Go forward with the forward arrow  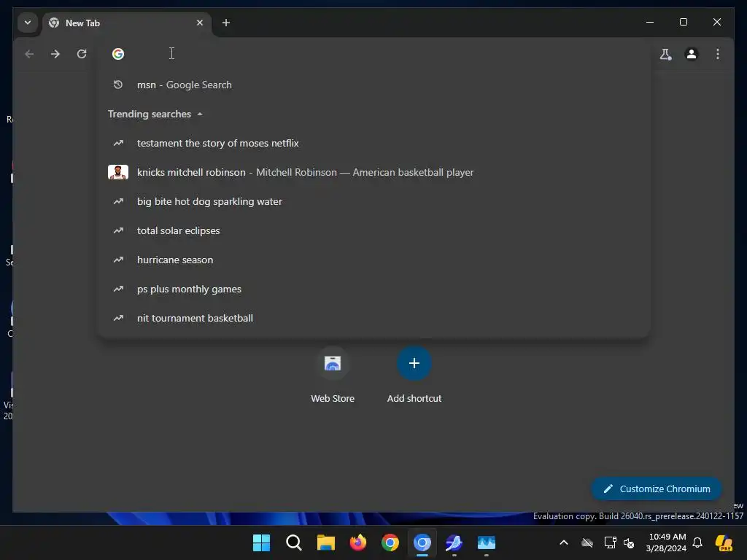[55, 54]
